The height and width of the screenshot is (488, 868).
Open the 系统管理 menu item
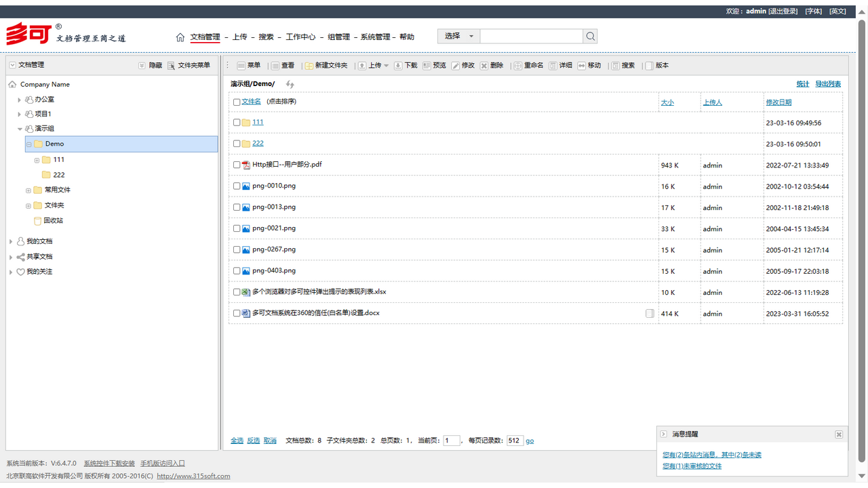coord(375,37)
